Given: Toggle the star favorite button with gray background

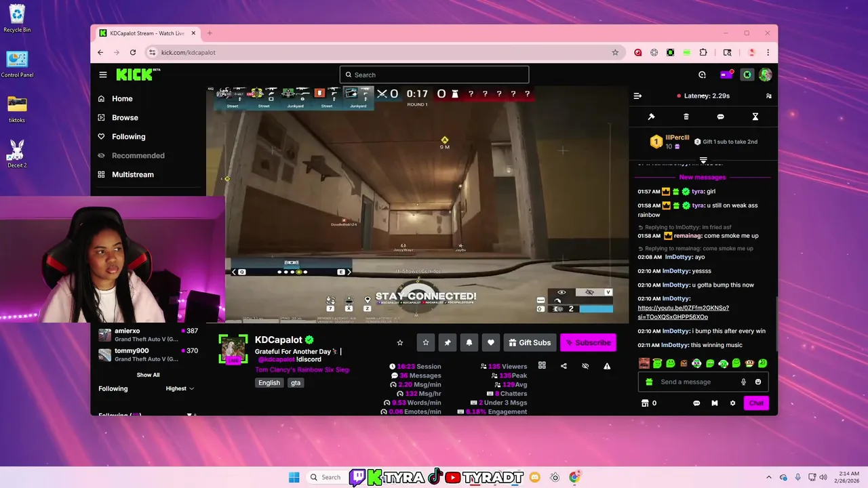Looking at the screenshot, I should pos(426,342).
